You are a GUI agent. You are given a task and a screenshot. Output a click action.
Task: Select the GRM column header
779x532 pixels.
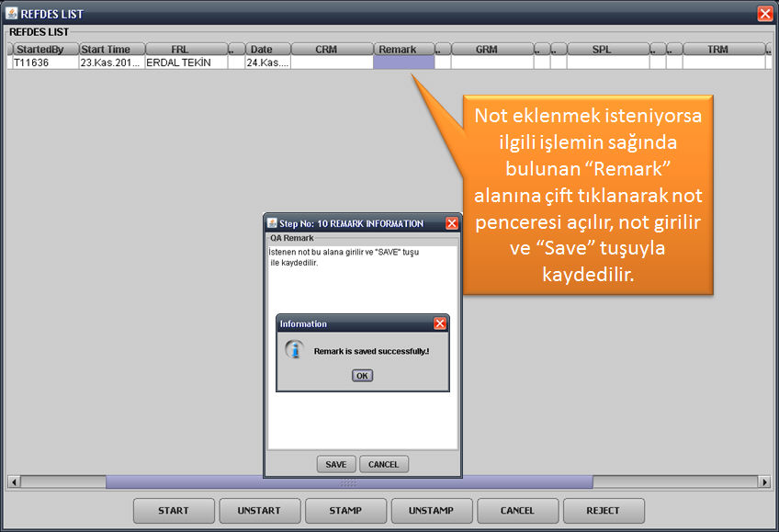[x=492, y=50]
